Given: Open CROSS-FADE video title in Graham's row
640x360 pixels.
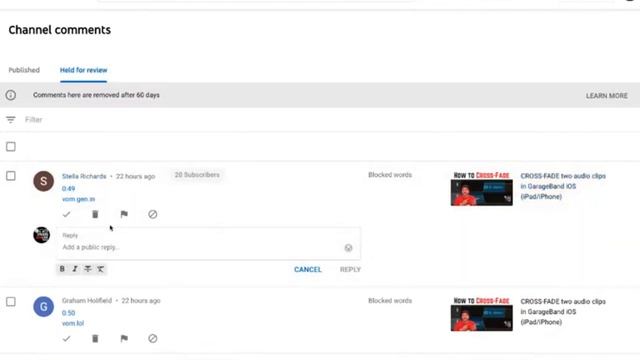Looking at the screenshot, I should point(563,311).
